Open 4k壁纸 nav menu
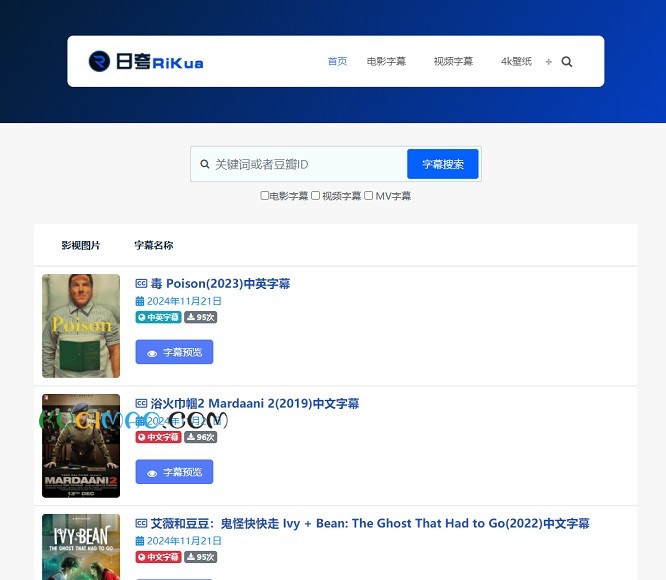The width and height of the screenshot is (666, 580). [516, 62]
